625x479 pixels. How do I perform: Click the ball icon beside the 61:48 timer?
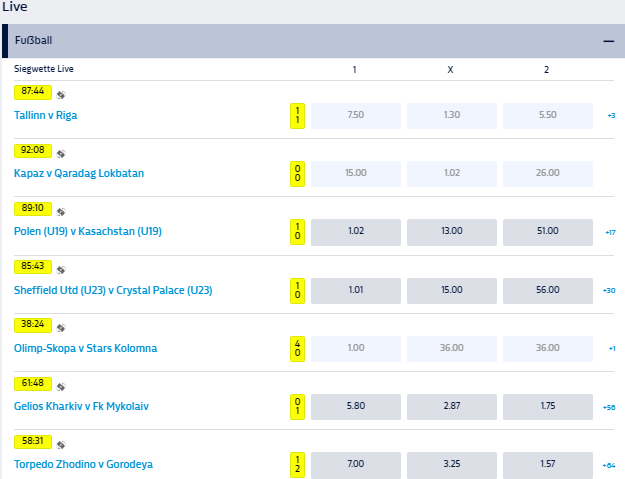tap(61, 386)
